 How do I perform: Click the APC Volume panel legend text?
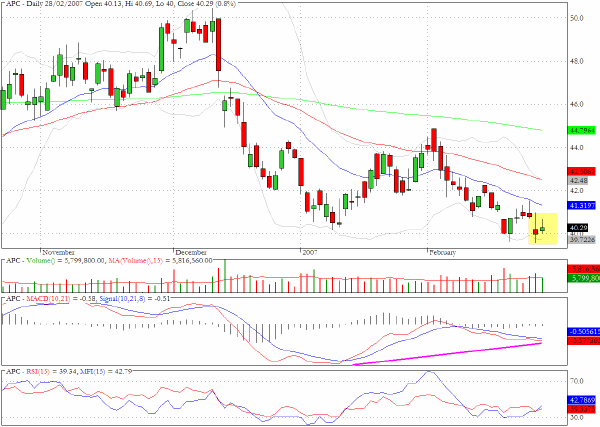(109, 261)
